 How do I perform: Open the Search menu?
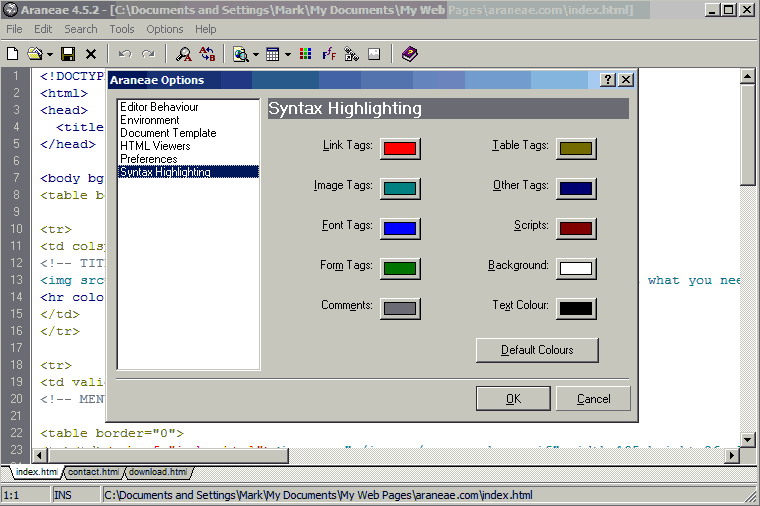(x=81, y=29)
